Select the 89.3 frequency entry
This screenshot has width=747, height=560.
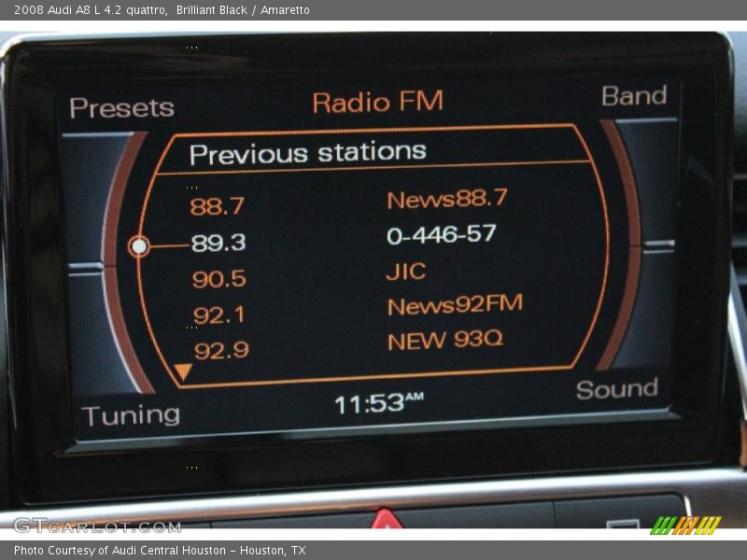point(218,243)
